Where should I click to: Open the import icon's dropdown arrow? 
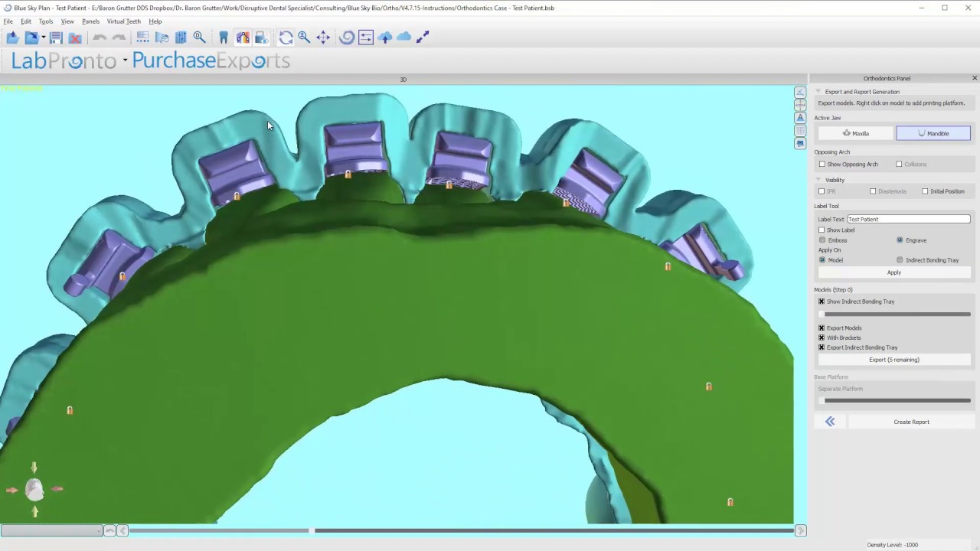tap(43, 37)
